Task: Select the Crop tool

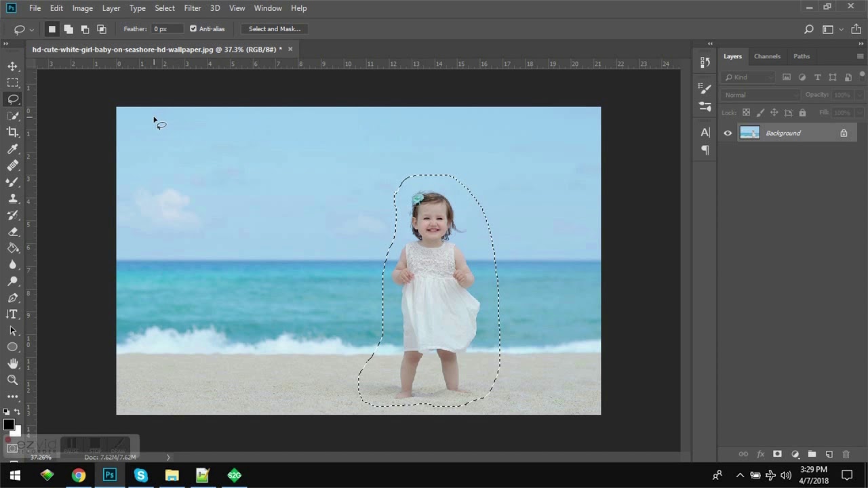Action: (x=12, y=132)
